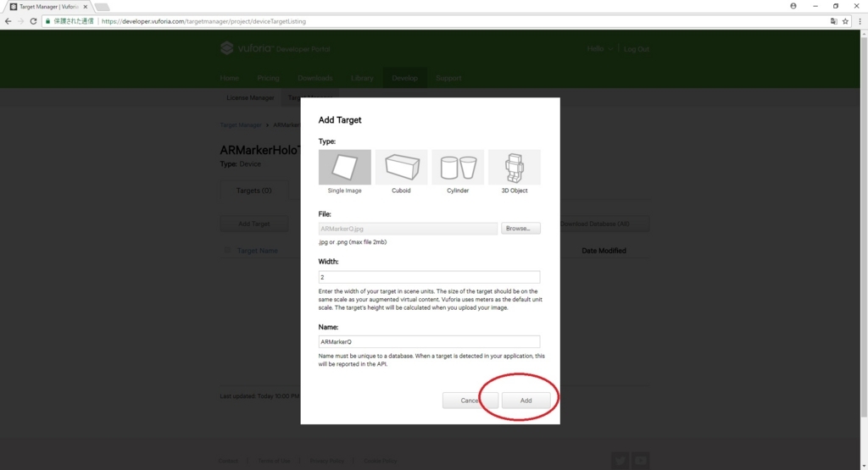Screen dimensions: 868x470
Task: Toggle the select-all checkbox beside Target Name
Action: pyautogui.click(x=227, y=250)
